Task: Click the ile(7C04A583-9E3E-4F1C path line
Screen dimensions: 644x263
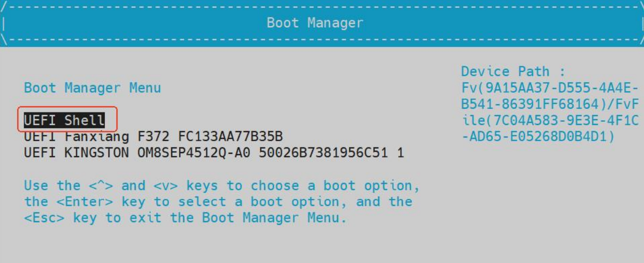Action: click(550, 121)
